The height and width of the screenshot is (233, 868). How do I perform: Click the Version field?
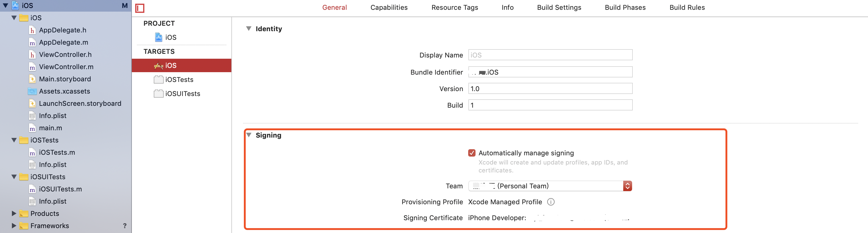(x=550, y=88)
